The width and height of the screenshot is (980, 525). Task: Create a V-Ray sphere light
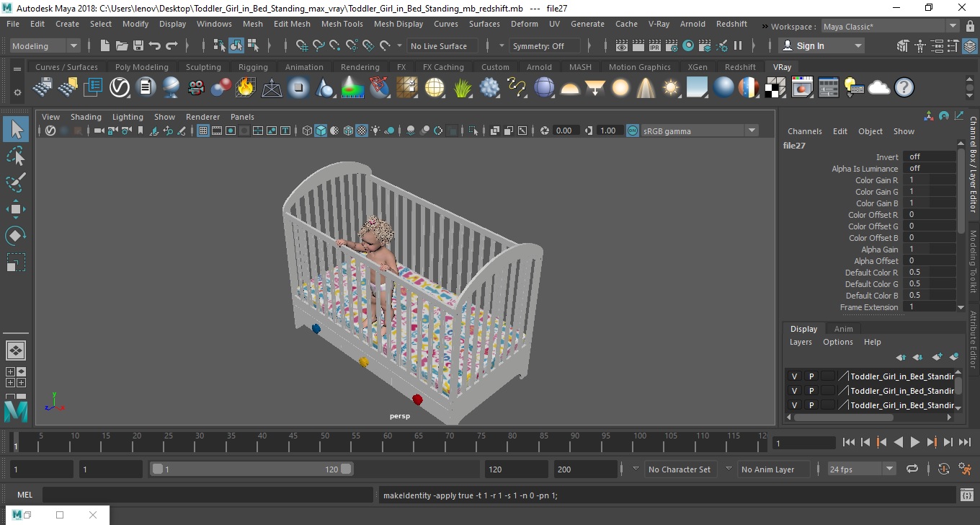click(620, 88)
